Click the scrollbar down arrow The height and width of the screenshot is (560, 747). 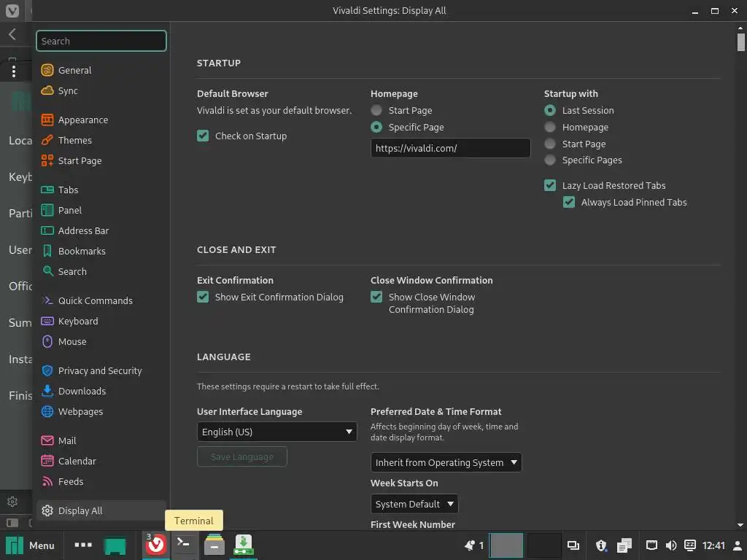(x=741, y=525)
